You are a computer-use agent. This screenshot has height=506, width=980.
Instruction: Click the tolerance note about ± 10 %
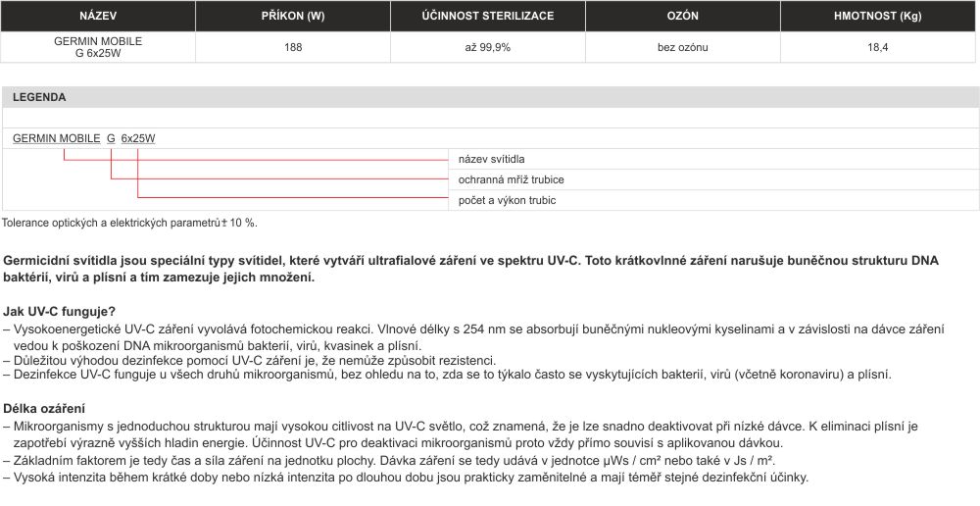point(129,223)
